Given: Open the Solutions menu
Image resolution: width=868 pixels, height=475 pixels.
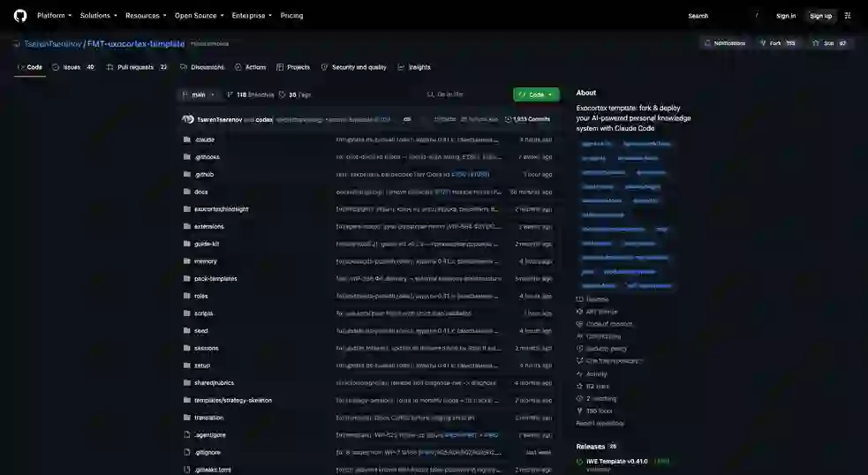Looking at the screenshot, I should coord(99,16).
